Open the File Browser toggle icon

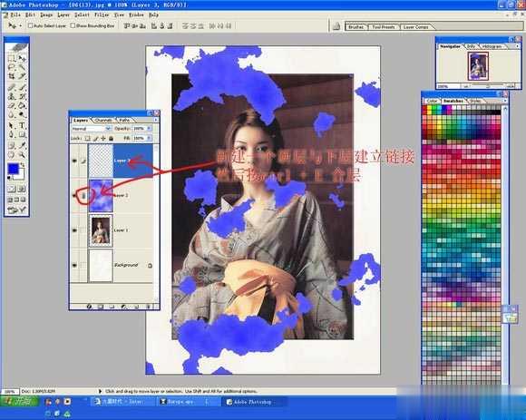coord(336,25)
